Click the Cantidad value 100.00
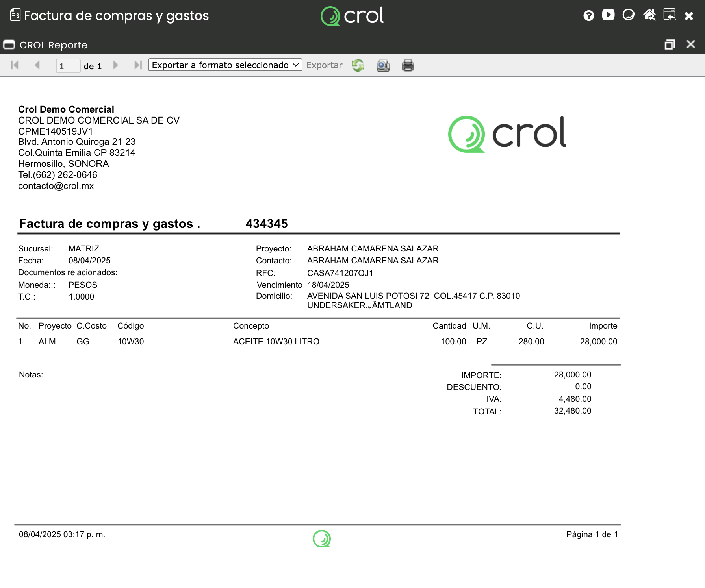 [453, 342]
